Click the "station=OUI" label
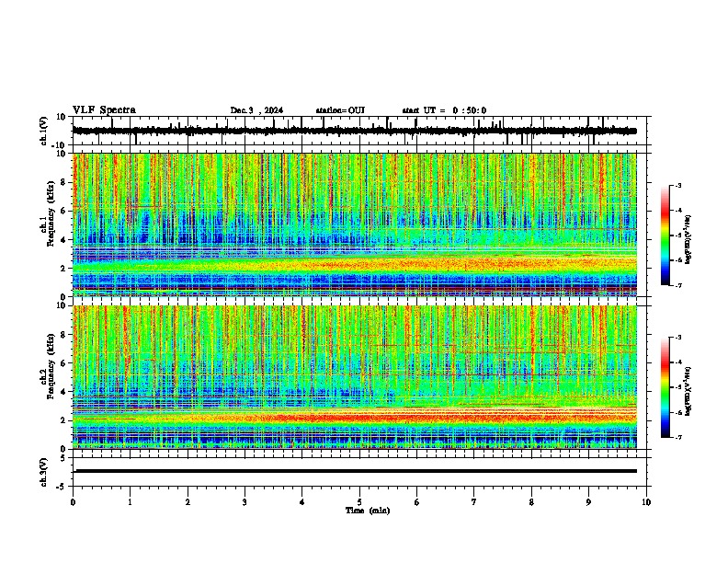728x563 pixels. click(x=340, y=110)
